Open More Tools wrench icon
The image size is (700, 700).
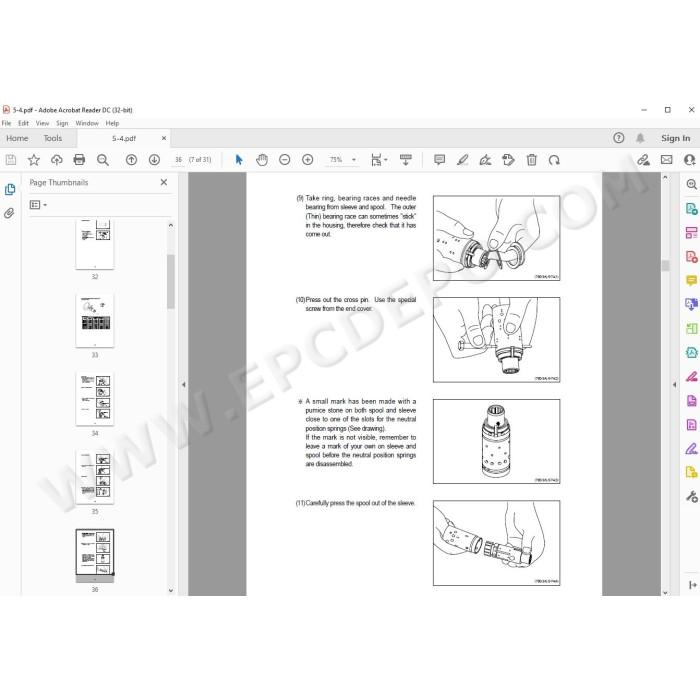pyautogui.click(x=692, y=496)
